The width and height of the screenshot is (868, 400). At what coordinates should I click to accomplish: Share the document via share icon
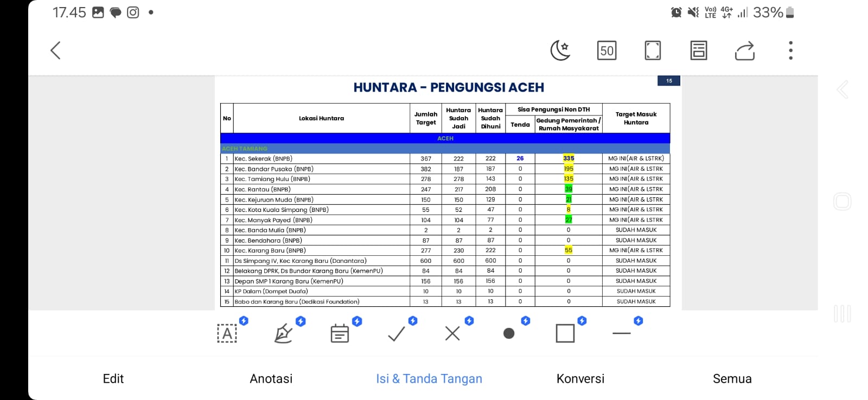(x=745, y=50)
